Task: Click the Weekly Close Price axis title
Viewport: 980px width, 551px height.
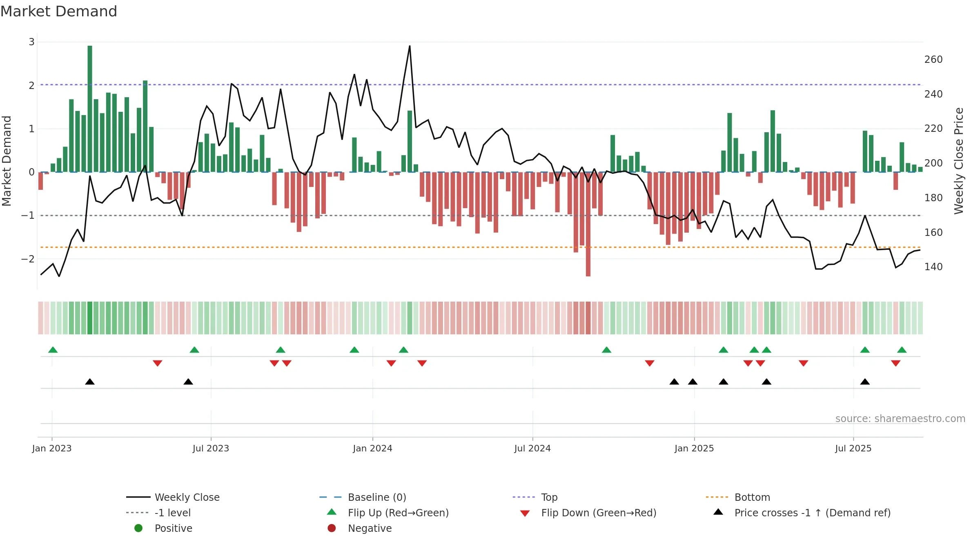Action: pos(959,161)
